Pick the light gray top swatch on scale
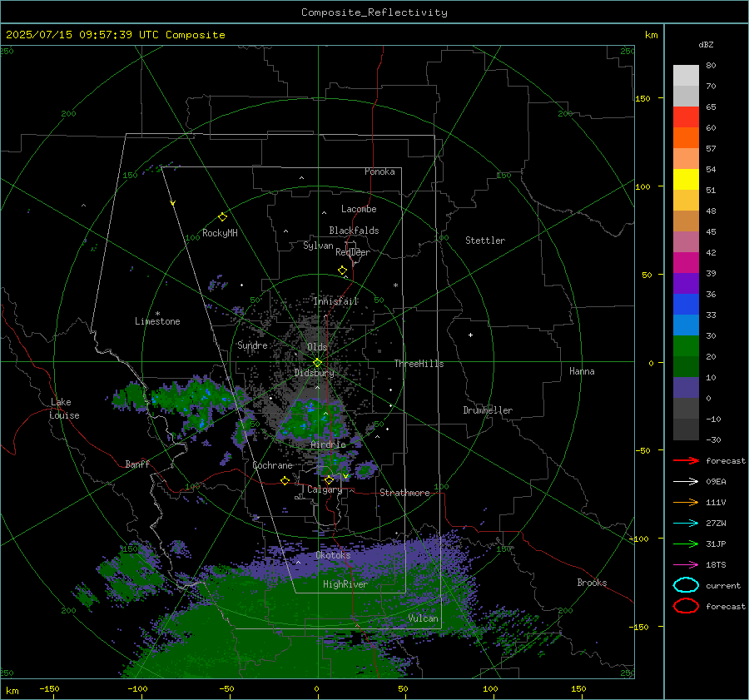Image resolution: width=749 pixels, height=700 pixels. pyautogui.click(x=686, y=76)
